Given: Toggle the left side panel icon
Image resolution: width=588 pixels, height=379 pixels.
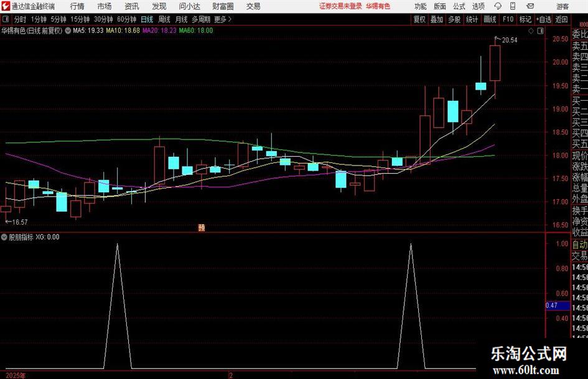Looking at the screenshot, I should [5, 19].
